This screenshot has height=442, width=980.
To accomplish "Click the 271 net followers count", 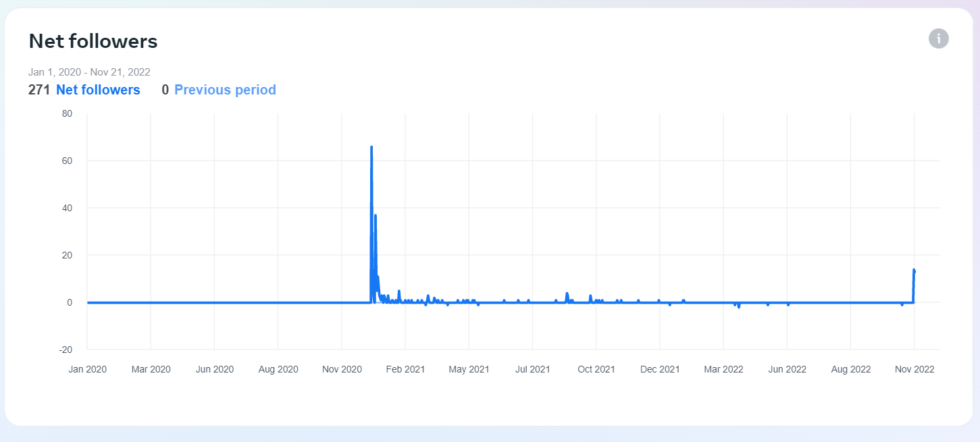I will click(x=39, y=90).
